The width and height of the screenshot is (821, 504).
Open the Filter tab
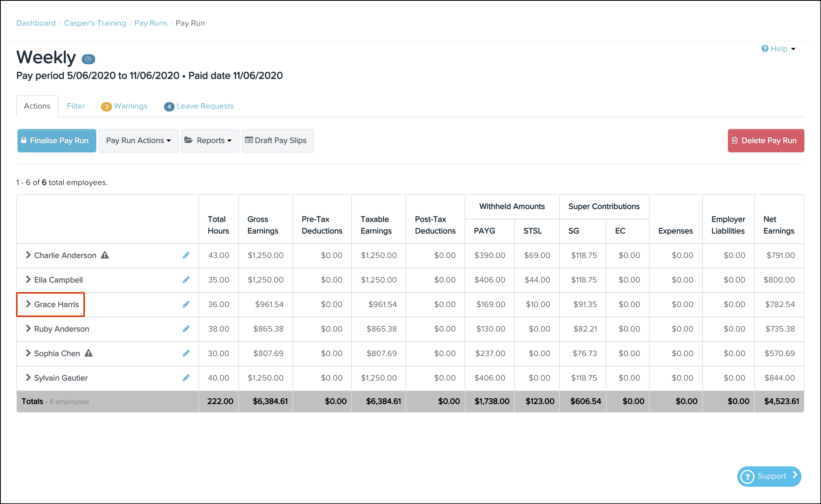pos(76,106)
